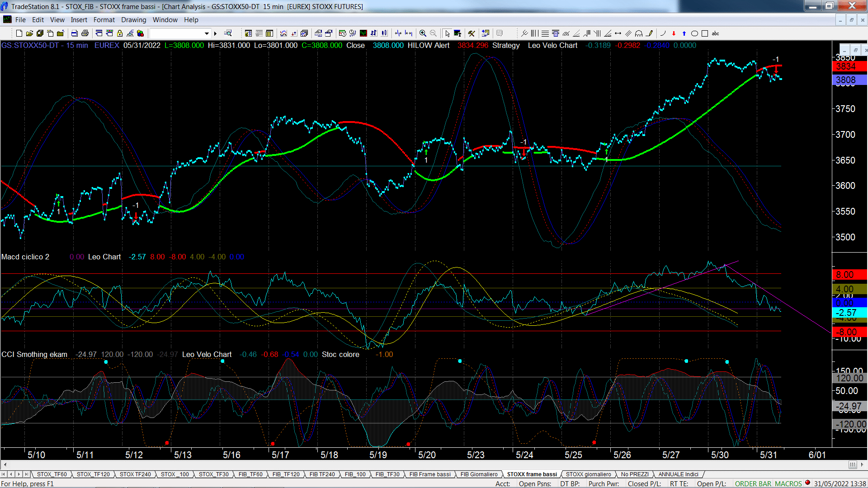The height and width of the screenshot is (488, 868).
Task: Click the horizontal scrollbar thumb
Action: [x=853, y=465]
